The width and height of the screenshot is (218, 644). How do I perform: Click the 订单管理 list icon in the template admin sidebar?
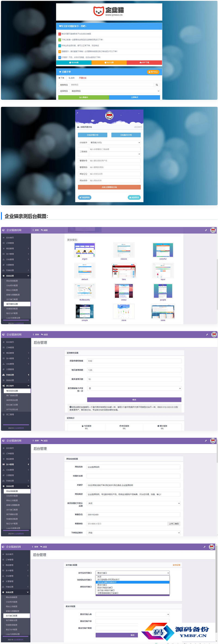[4, 243]
